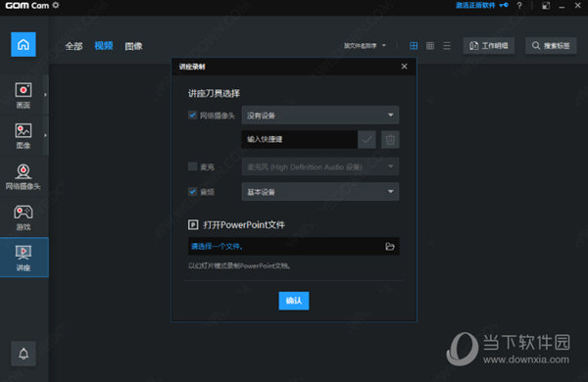Image resolution: width=588 pixels, height=382 pixels.
Task: Switch to small grid view
Action: [430, 46]
